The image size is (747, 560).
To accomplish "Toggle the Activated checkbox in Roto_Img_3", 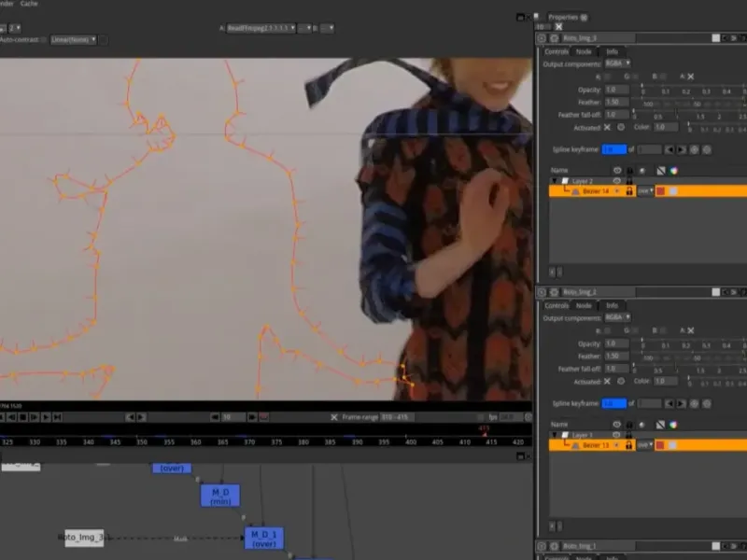I will 608,127.
